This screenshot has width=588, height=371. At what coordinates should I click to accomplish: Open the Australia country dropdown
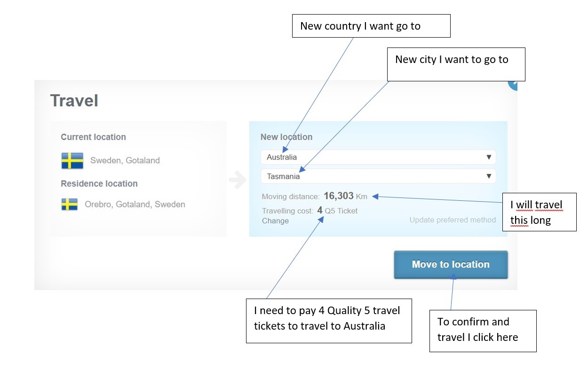(378, 157)
